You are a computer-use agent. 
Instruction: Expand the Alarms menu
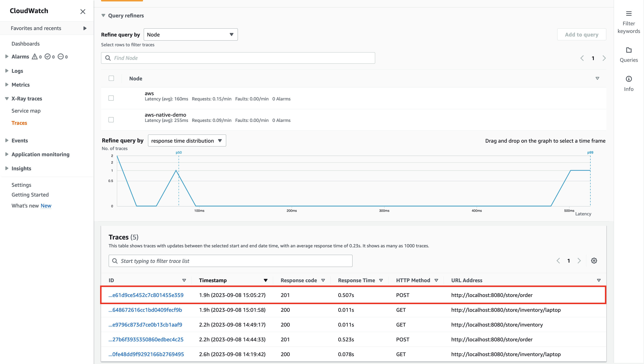point(7,57)
